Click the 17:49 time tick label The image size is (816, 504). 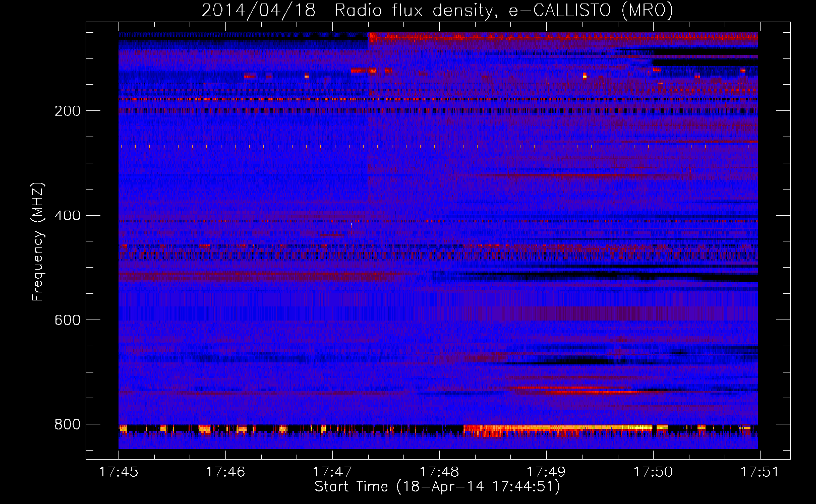tap(546, 472)
